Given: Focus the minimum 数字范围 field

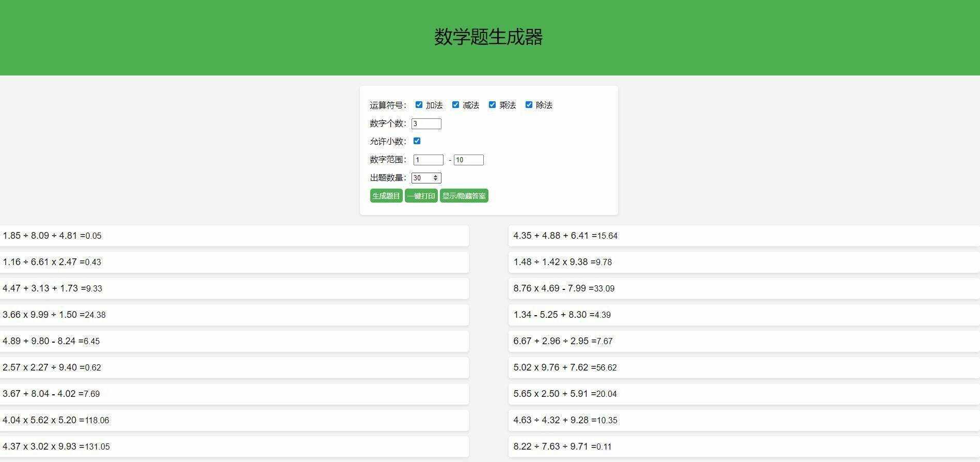Looking at the screenshot, I should point(428,160).
